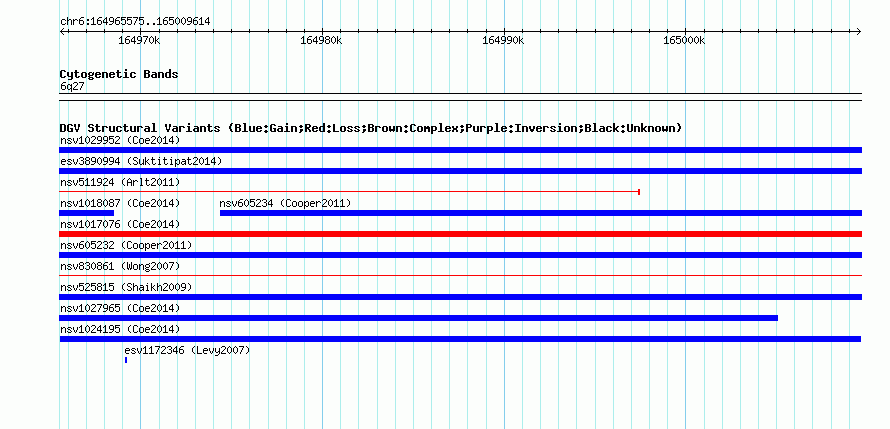
Task: Click the left arrowhead of the ruler
Action: tap(62, 32)
